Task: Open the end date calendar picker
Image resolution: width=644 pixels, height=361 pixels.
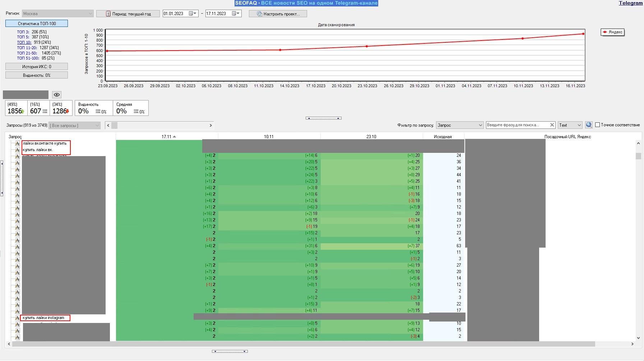Action: click(236, 14)
